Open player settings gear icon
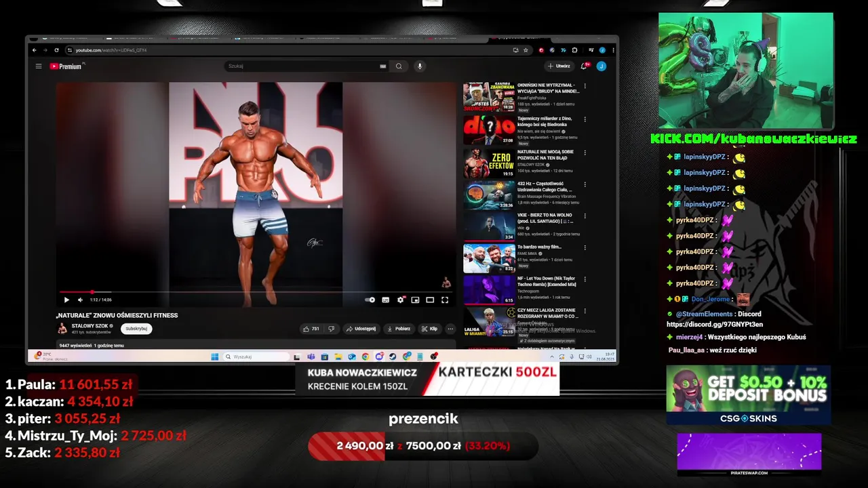 [x=401, y=300]
